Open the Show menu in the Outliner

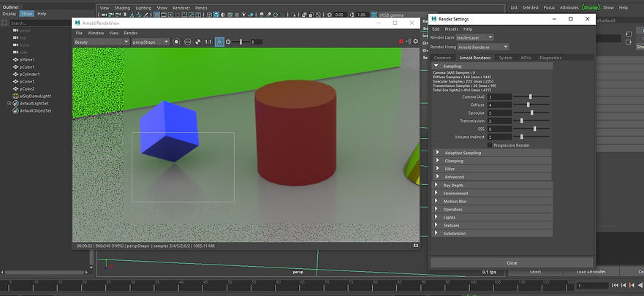tap(27, 14)
